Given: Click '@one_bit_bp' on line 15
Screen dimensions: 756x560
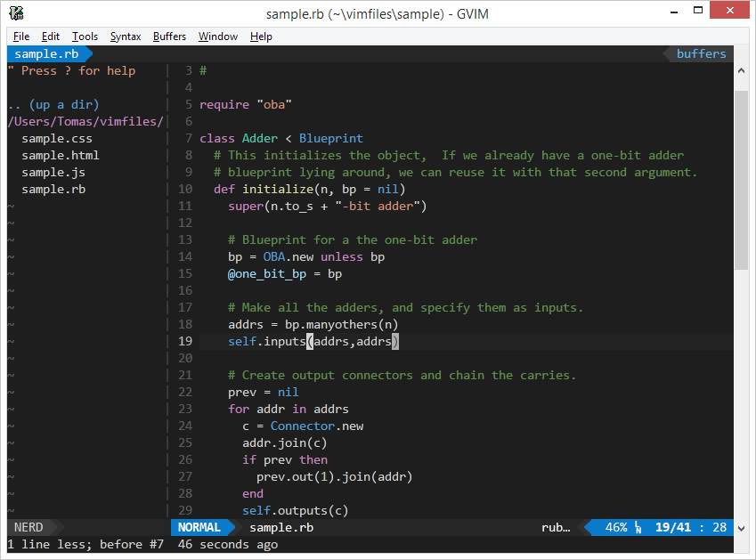Looking at the screenshot, I should [267, 273].
